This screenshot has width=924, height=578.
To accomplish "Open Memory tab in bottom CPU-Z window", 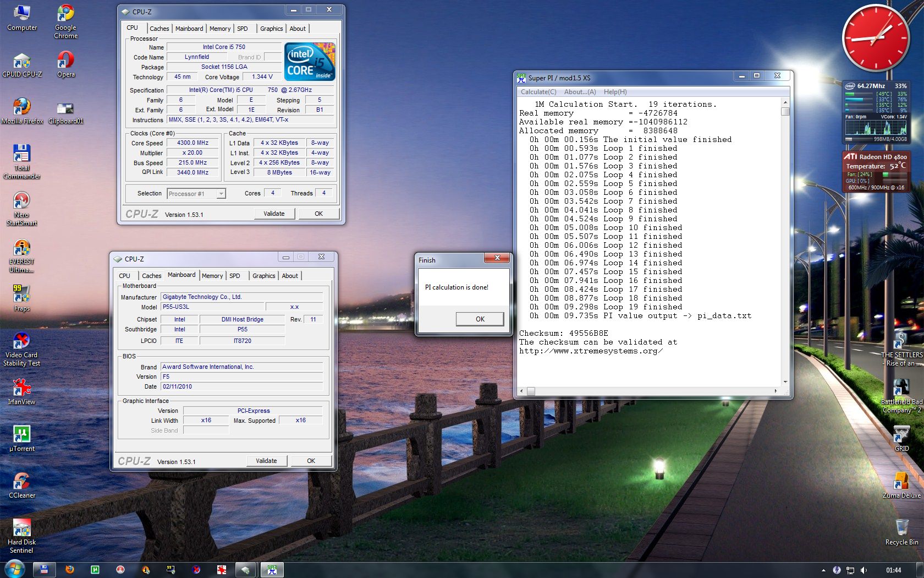I will click(212, 276).
